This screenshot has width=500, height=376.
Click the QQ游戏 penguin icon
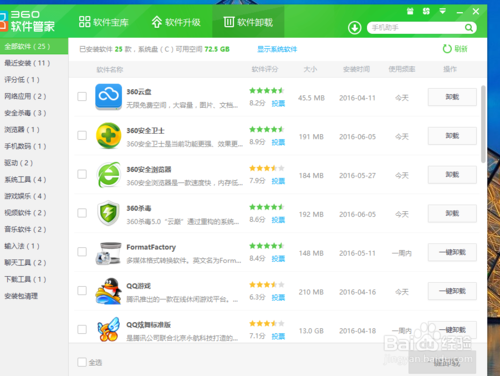coord(109,291)
